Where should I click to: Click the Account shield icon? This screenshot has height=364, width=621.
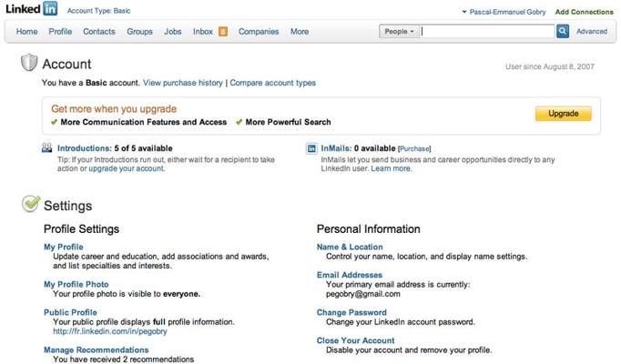coord(29,63)
